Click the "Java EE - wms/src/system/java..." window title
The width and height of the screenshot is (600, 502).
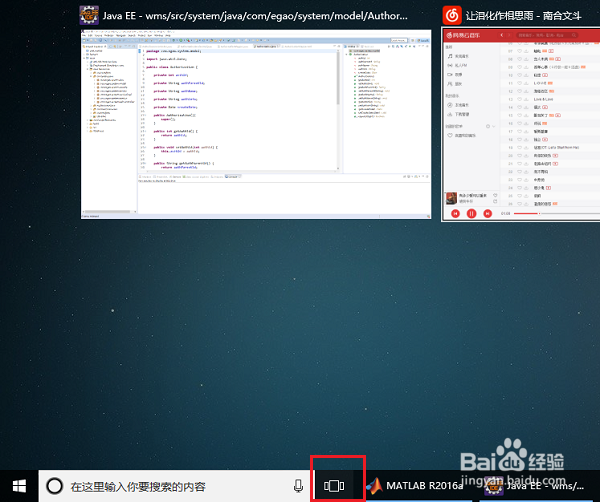coord(255,16)
